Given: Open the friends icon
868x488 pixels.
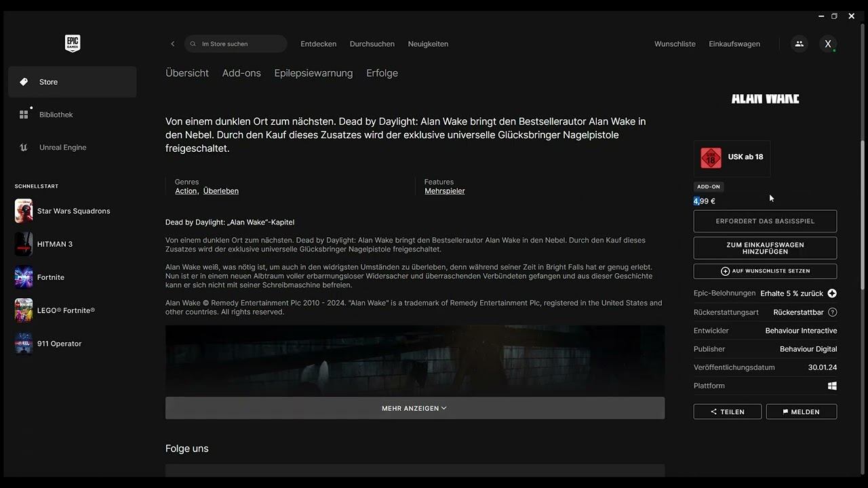Looking at the screenshot, I should [x=799, y=44].
